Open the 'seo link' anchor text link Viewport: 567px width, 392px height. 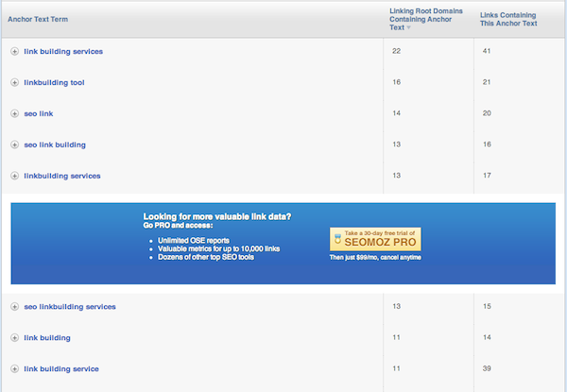pos(39,113)
